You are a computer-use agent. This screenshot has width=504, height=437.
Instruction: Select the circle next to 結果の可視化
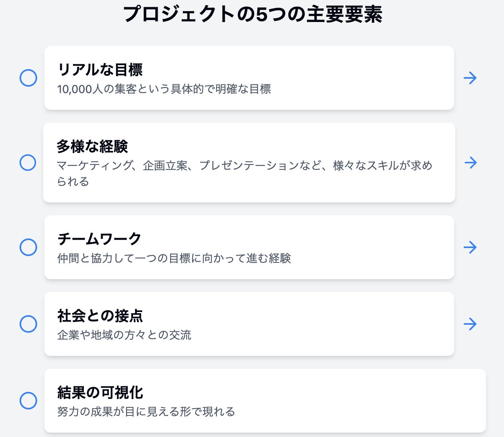click(28, 401)
